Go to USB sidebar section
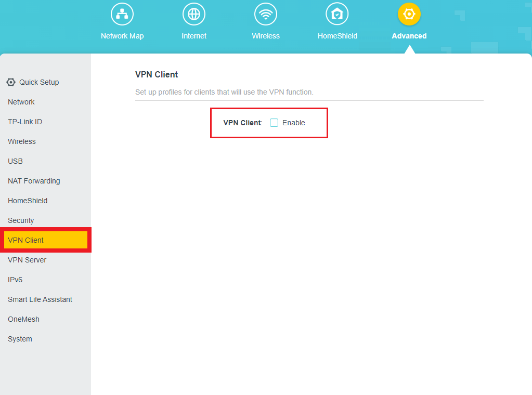The width and height of the screenshot is (532, 395). (16, 161)
